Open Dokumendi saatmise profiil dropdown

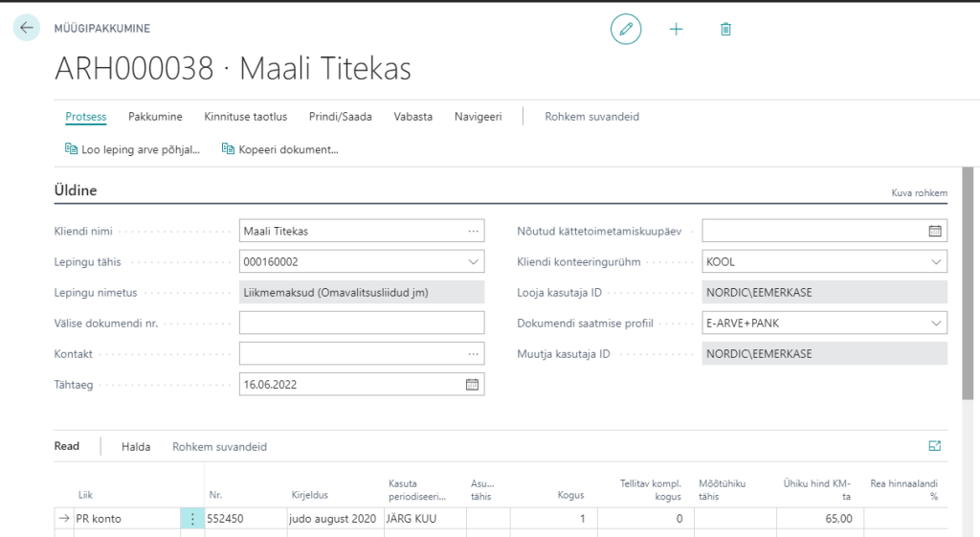pyautogui.click(x=935, y=323)
